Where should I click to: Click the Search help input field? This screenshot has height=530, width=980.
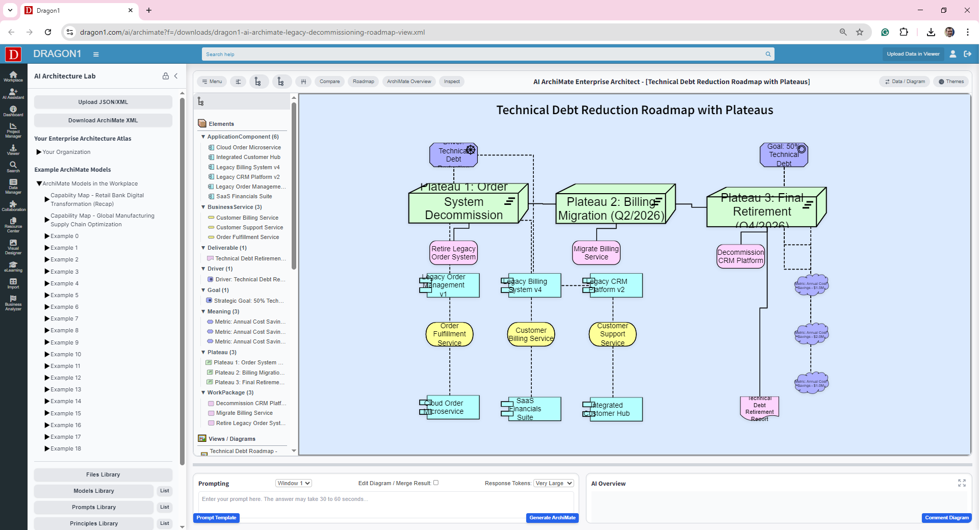484,54
